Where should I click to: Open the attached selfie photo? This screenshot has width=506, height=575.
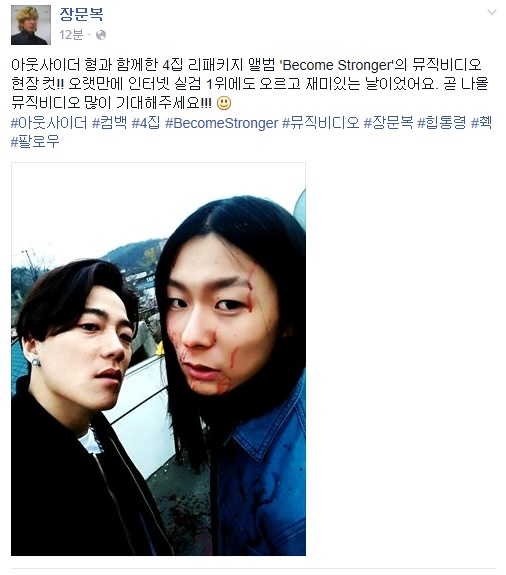[158, 359]
